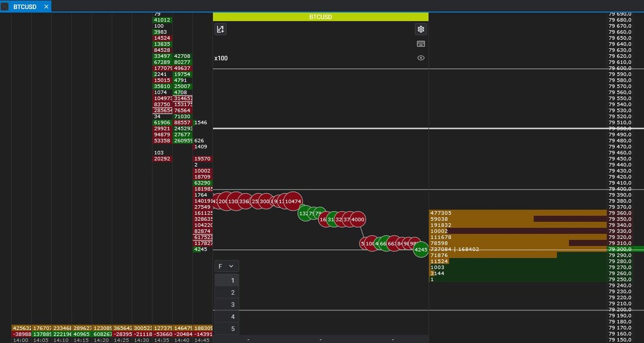
Task: Choose option 4 in the F list
Action: [x=226, y=317]
